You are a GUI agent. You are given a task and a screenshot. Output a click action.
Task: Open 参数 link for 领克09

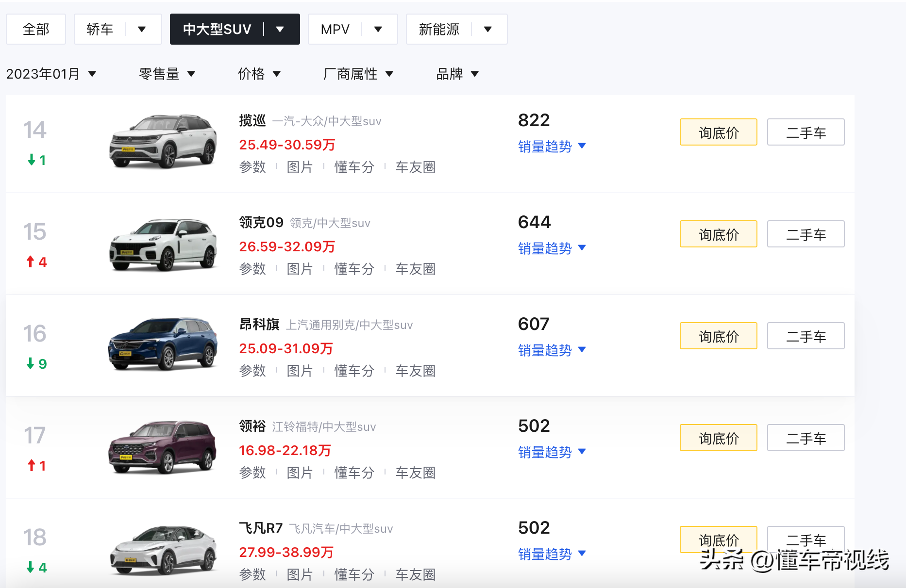click(252, 269)
